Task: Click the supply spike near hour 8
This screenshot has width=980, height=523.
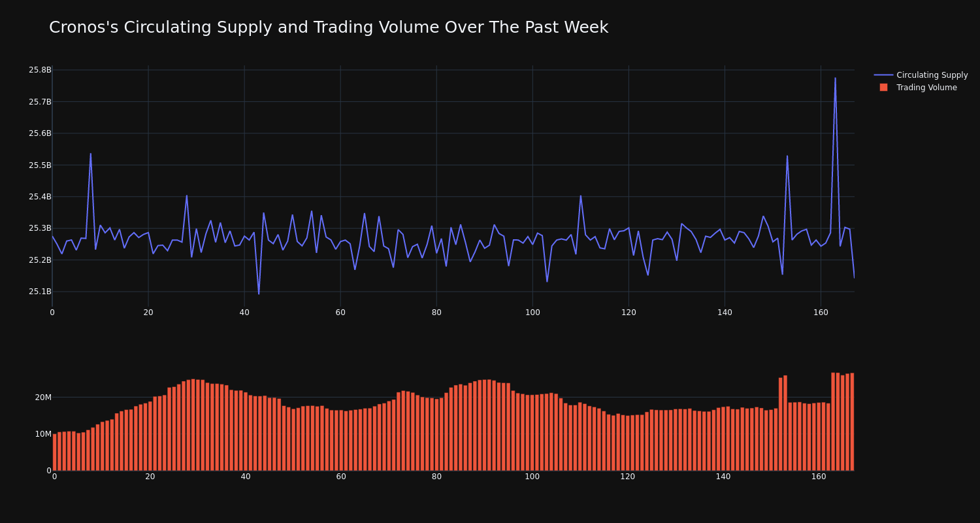Action: 91,154
